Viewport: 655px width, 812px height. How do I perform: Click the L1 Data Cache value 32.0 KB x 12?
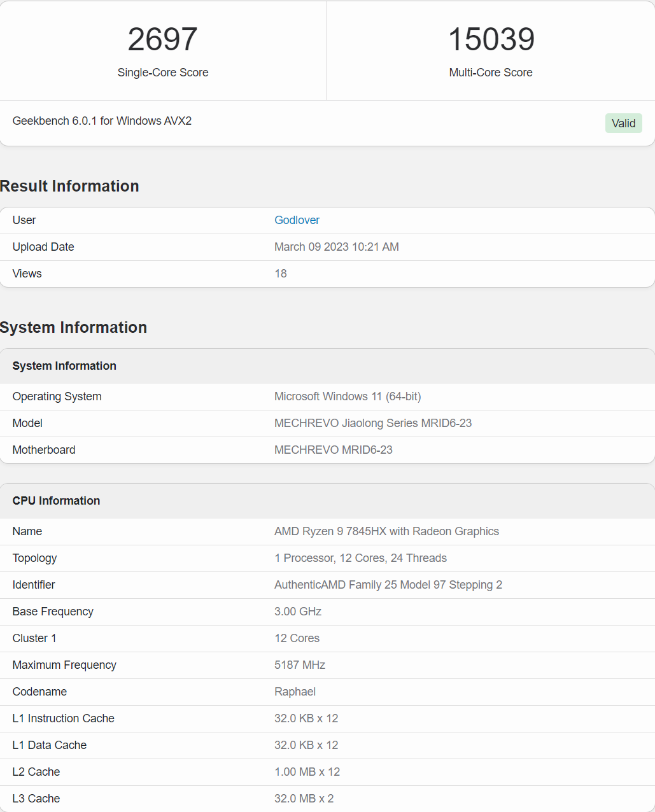point(306,745)
